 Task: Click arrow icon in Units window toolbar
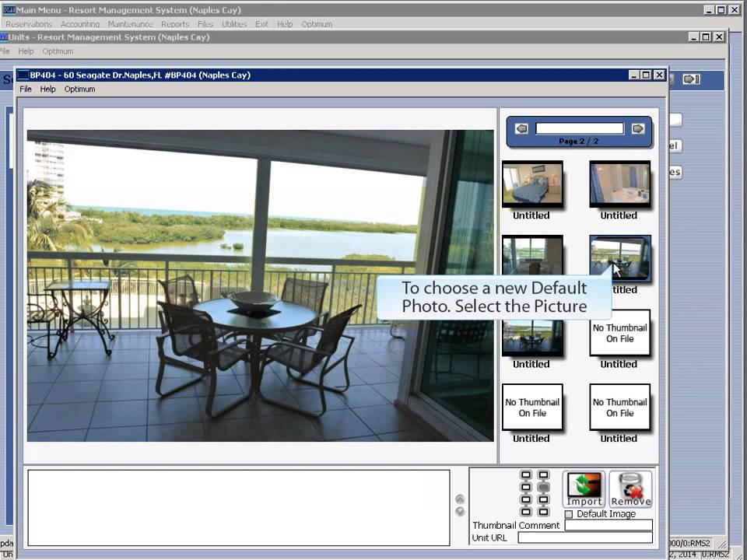pos(691,79)
